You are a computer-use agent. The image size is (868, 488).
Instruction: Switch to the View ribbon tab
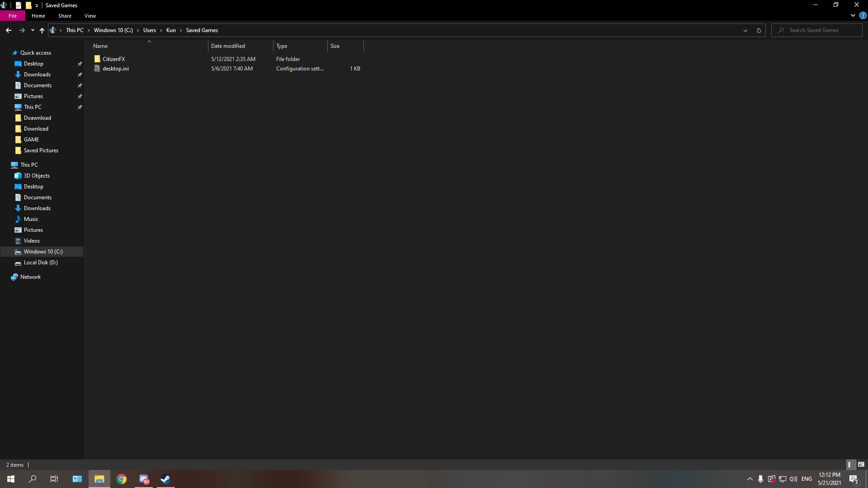point(90,16)
